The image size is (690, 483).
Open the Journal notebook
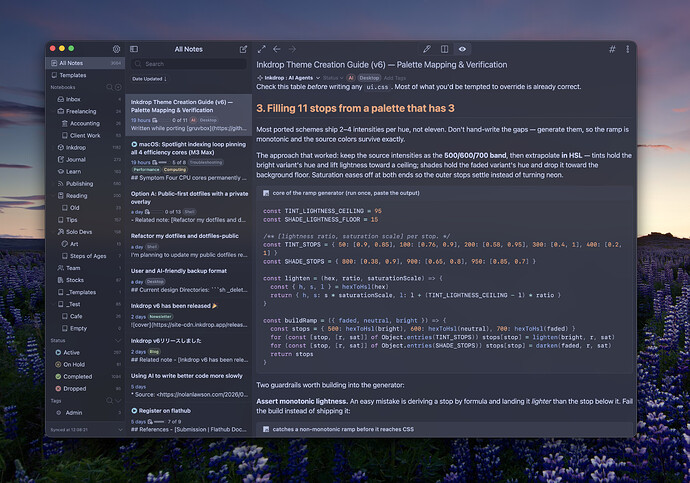click(85, 160)
